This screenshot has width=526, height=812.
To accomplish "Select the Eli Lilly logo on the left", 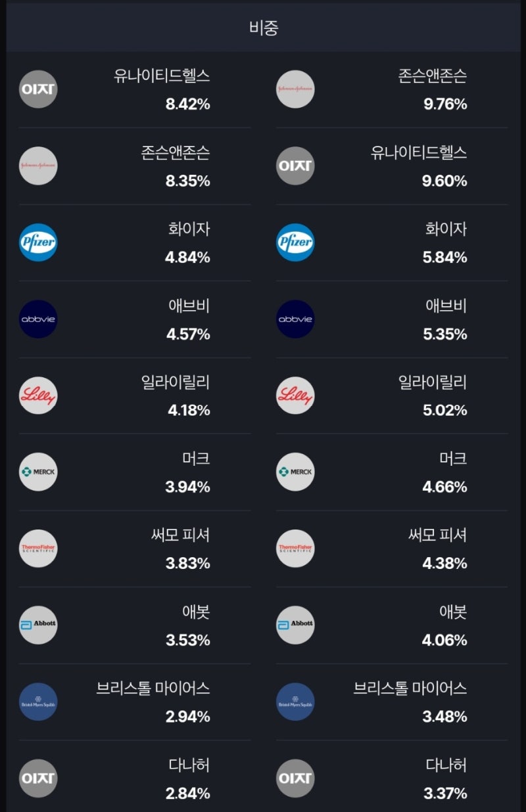I will pos(37,395).
